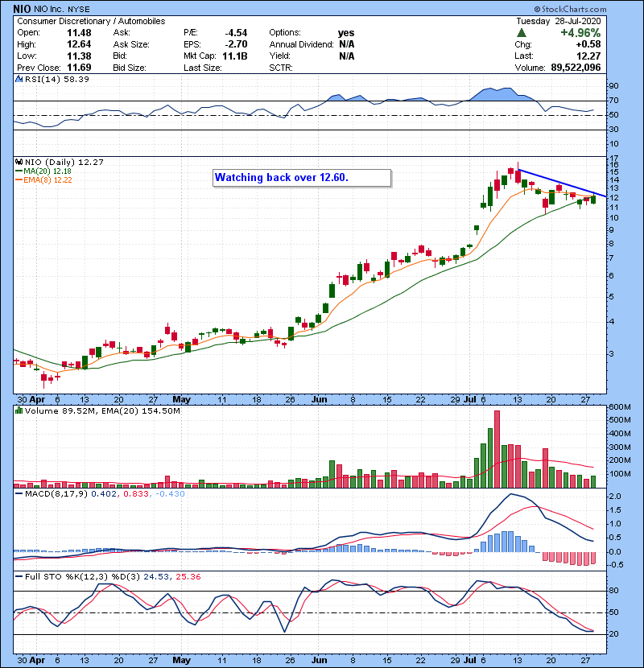Click the MACD histogram value -0.430
The width and height of the screenshot is (644, 668).
(x=170, y=494)
